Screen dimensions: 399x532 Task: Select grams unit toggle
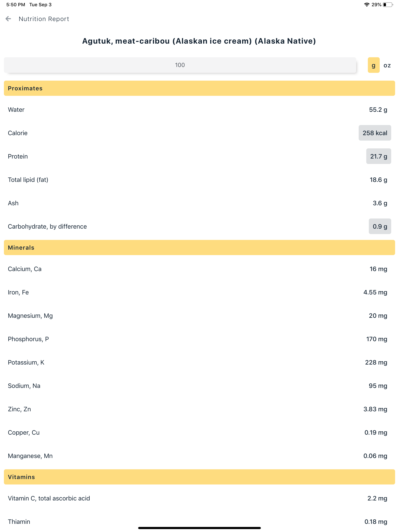tap(373, 65)
